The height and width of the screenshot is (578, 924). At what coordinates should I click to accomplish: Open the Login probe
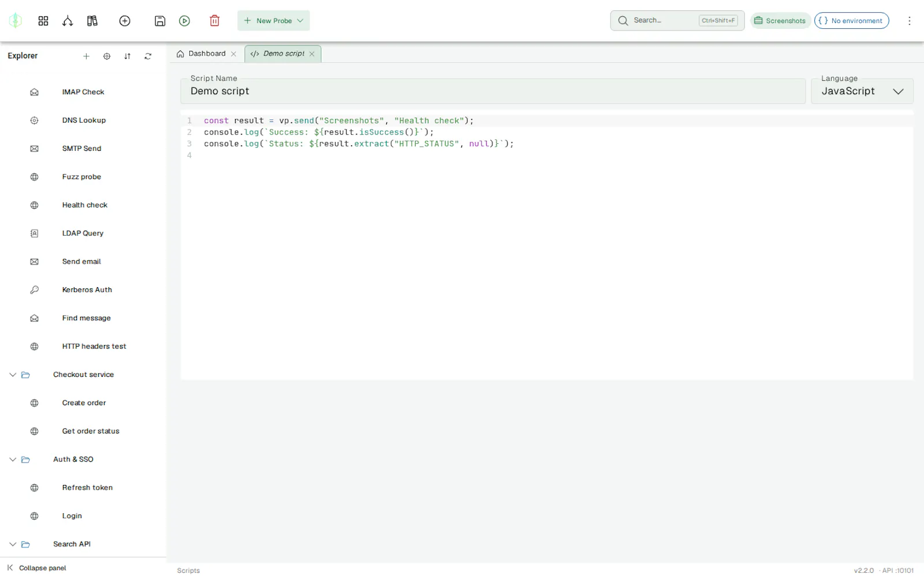(x=72, y=517)
